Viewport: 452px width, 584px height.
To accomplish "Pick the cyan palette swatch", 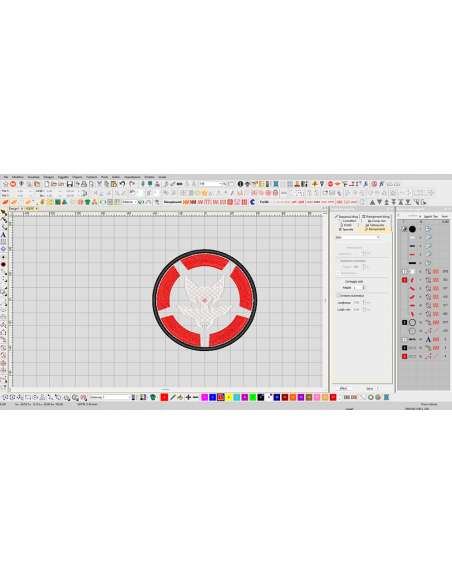I will pyautogui.click(x=237, y=397).
